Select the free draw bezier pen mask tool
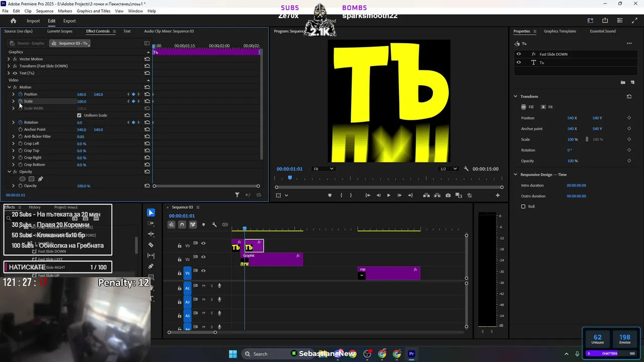Viewport: 644px width, 362px height. [40, 178]
